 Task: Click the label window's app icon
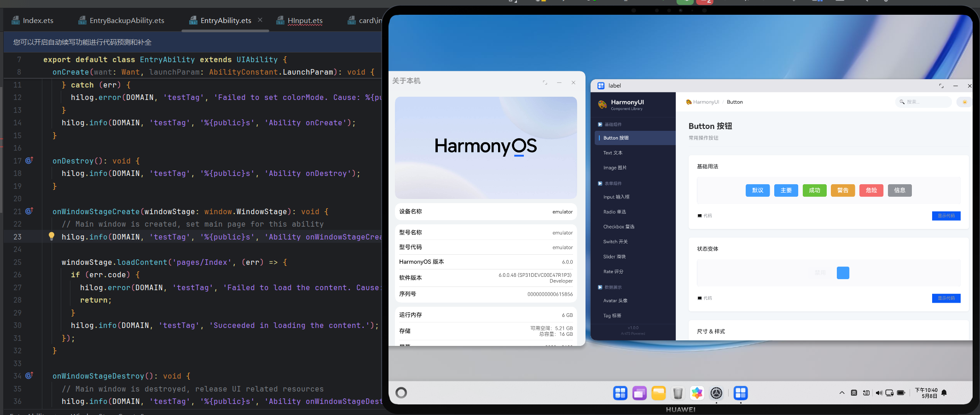pyautogui.click(x=601, y=86)
